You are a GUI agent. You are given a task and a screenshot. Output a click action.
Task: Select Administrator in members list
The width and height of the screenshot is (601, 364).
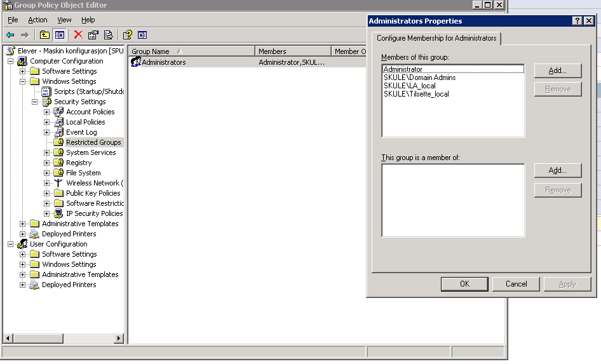[x=453, y=69]
